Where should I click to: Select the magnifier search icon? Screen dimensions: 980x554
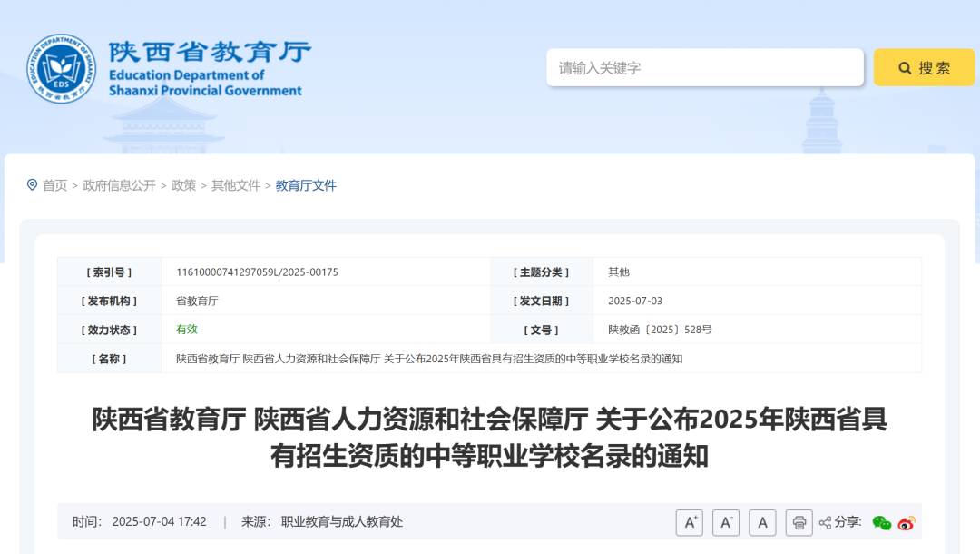[904, 67]
